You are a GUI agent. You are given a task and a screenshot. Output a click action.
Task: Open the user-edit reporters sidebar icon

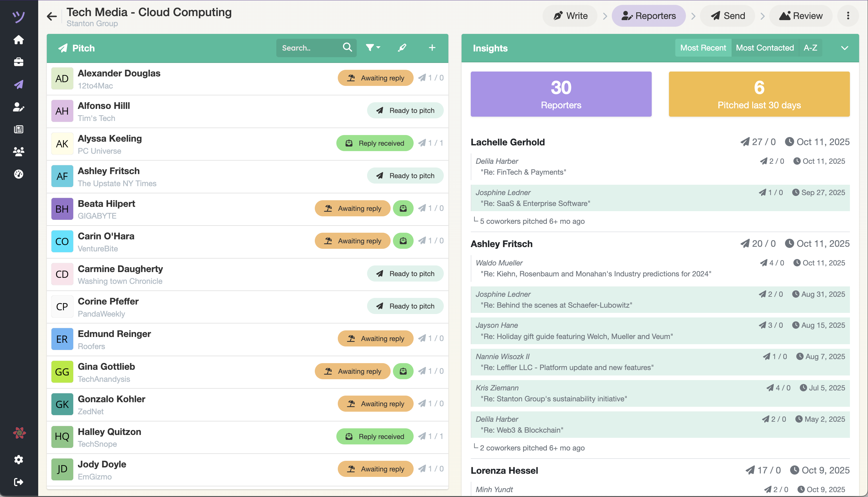tap(18, 107)
